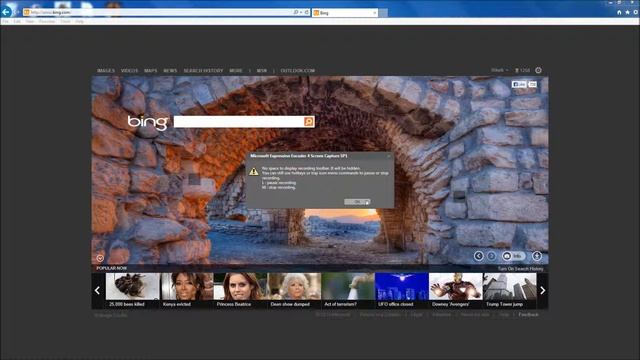This screenshot has width=640, height=360.
Task: Open the View menu
Action: [x=30, y=21]
